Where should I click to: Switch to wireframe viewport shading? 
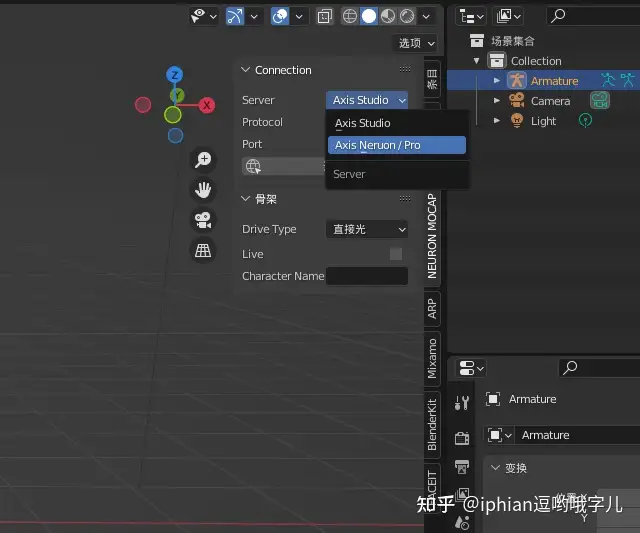(x=350, y=16)
